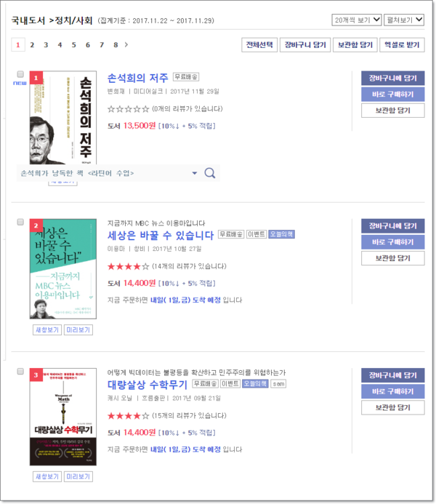The width and height of the screenshot is (436, 504).
Task: Check the box for the second-ranked book
Action: pos(20,222)
